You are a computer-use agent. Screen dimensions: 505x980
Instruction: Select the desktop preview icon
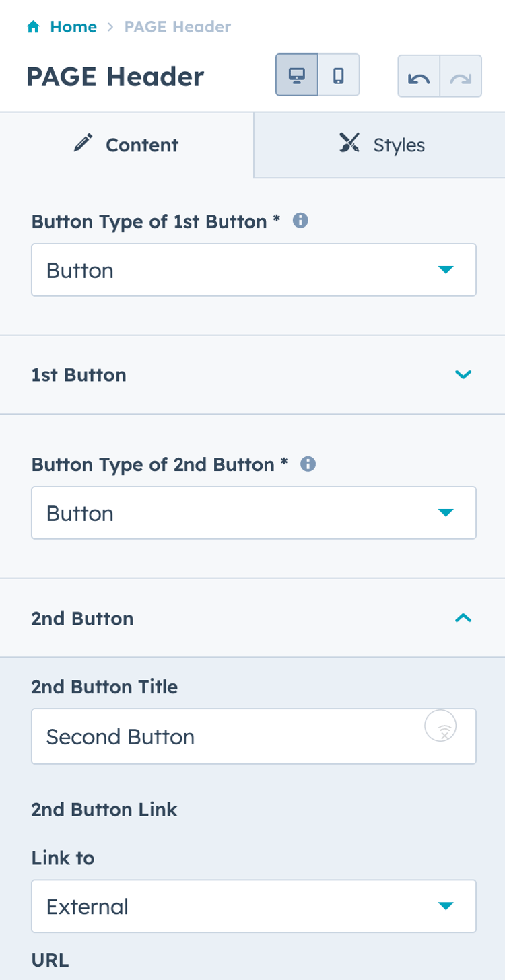pyautogui.click(x=297, y=75)
